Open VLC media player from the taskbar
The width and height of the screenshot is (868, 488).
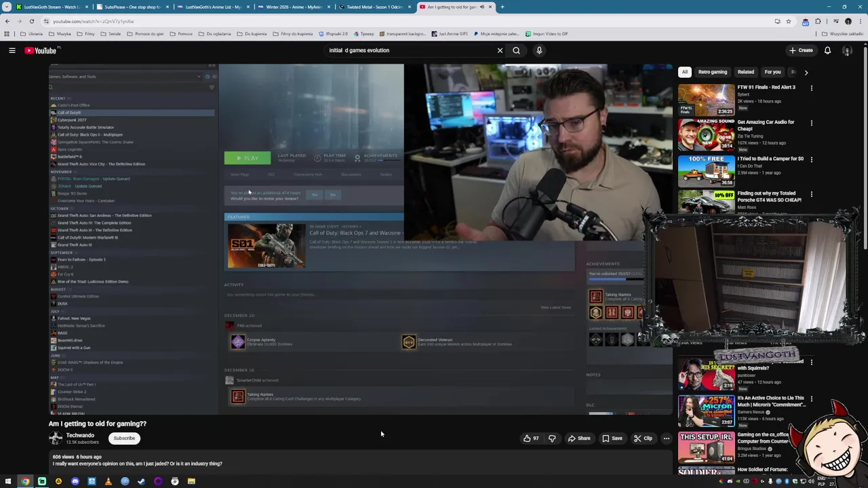pyautogui.click(x=108, y=481)
